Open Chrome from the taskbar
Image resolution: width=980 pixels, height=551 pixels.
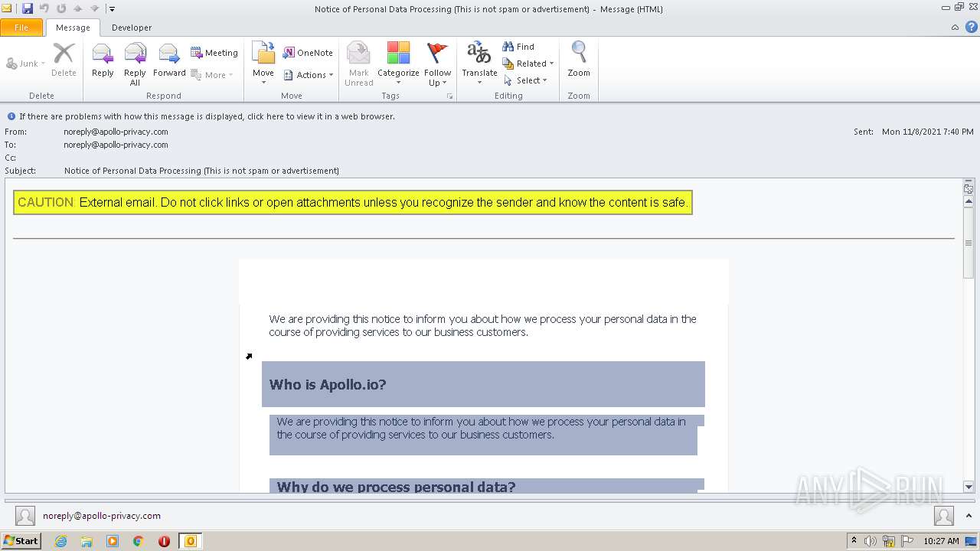(138, 541)
